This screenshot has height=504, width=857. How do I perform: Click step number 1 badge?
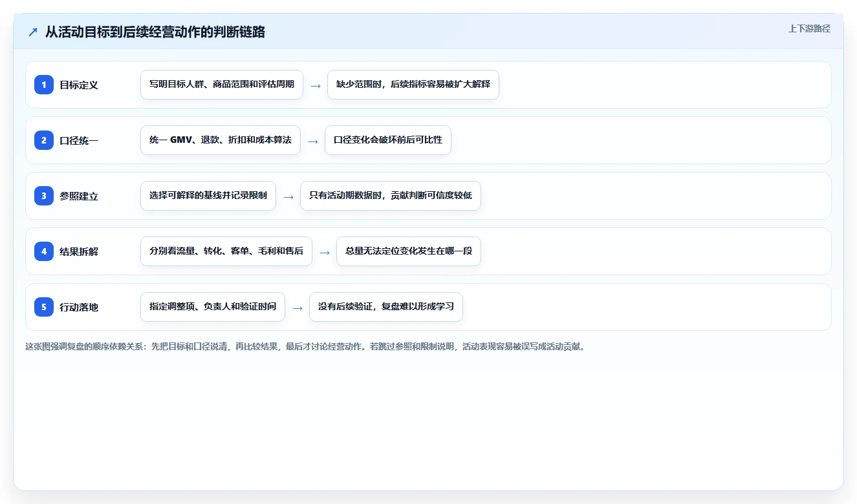pos(44,85)
